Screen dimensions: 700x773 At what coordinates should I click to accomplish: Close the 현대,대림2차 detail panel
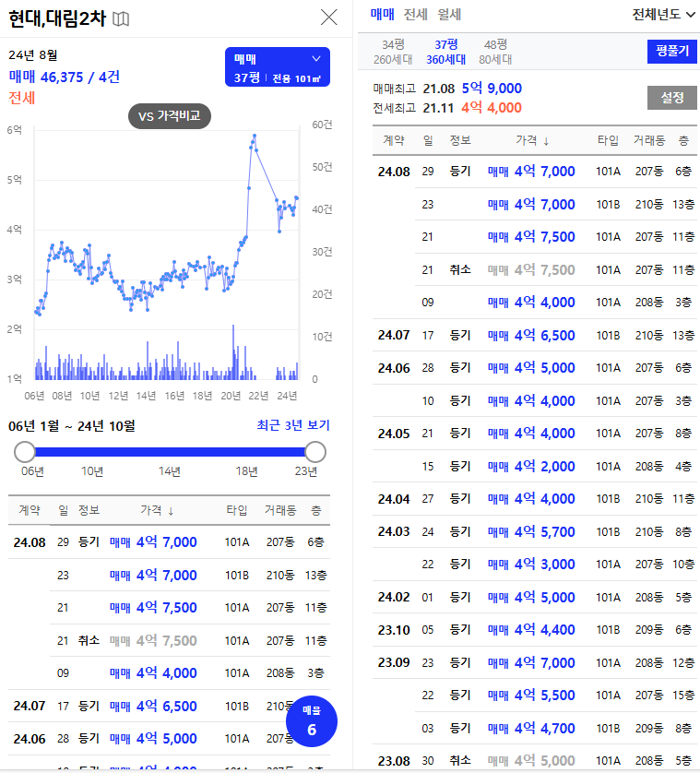click(x=329, y=18)
